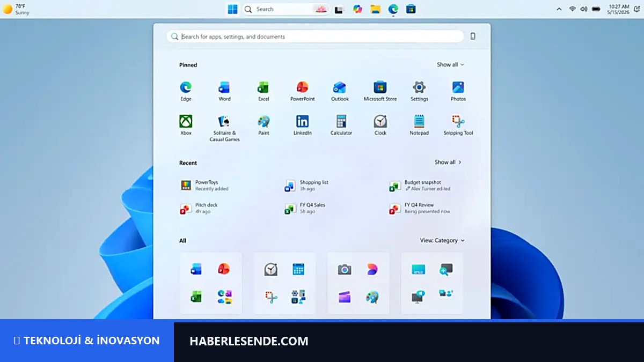Open Wi-Fi network tray icon
This screenshot has height=362, width=644.
tap(573, 9)
